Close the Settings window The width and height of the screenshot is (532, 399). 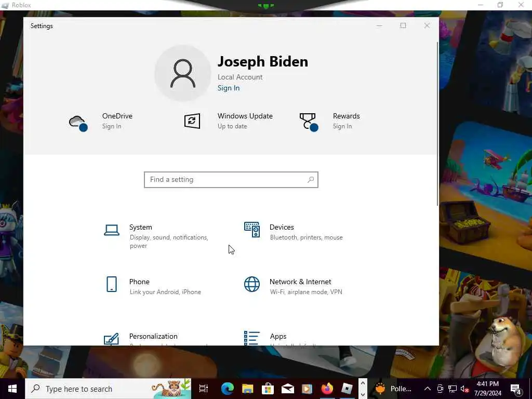click(x=427, y=26)
